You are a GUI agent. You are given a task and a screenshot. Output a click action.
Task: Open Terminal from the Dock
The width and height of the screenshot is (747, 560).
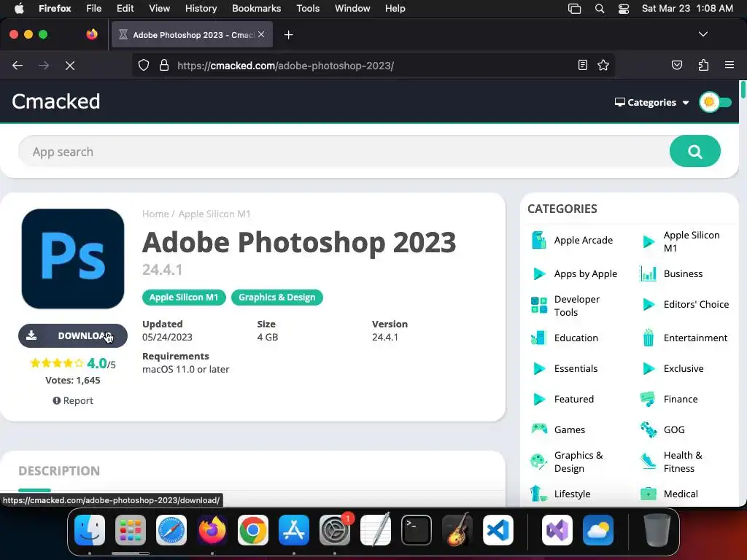417,530
